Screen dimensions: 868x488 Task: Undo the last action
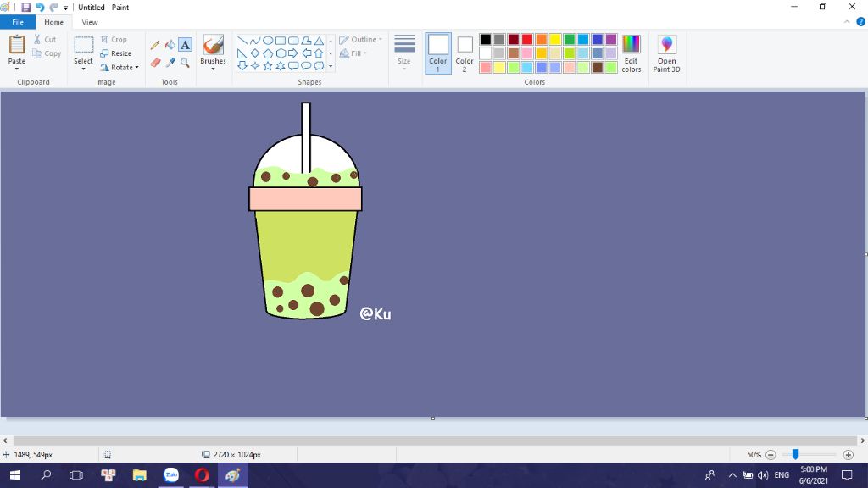point(40,8)
